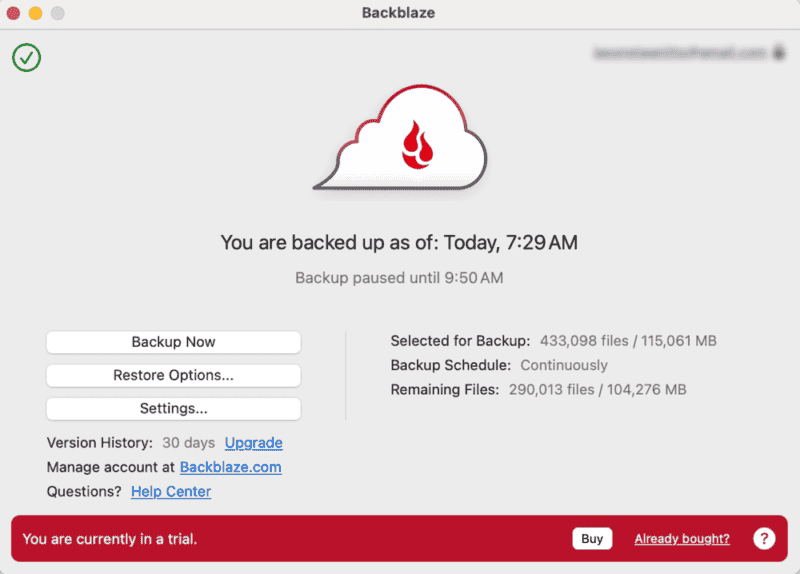
Task: Open Restore Options
Action: pos(173,376)
